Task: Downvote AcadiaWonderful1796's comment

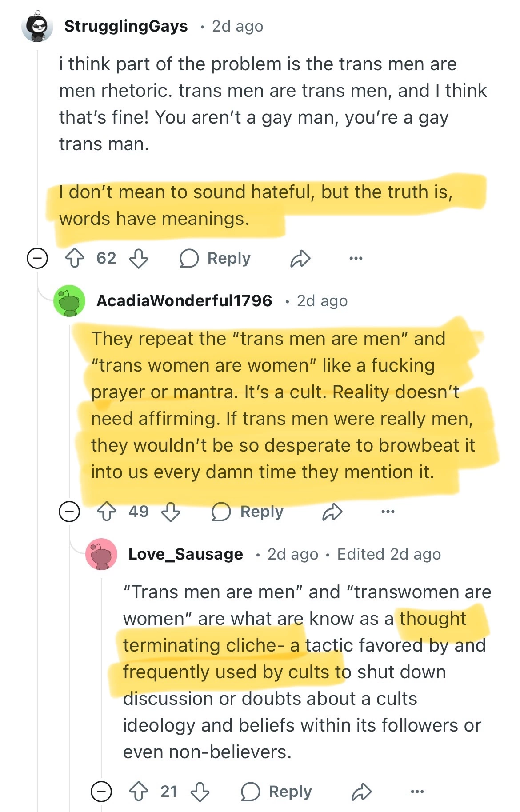Action: pyautogui.click(x=171, y=512)
